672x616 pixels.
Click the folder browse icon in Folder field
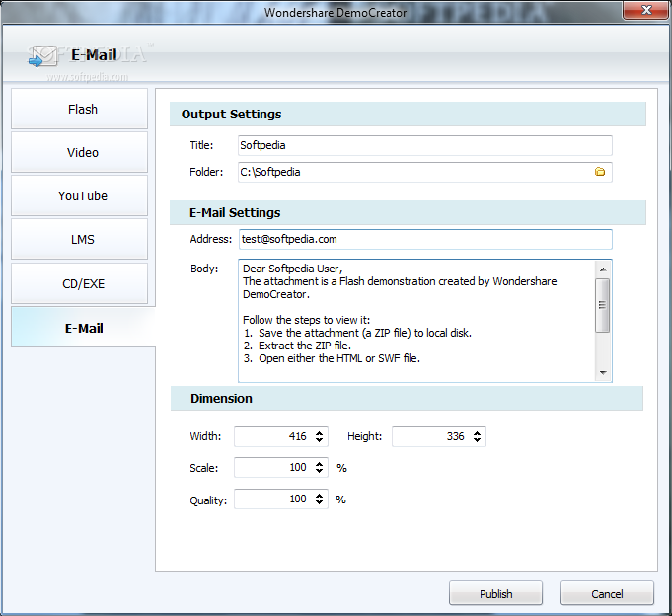(600, 172)
